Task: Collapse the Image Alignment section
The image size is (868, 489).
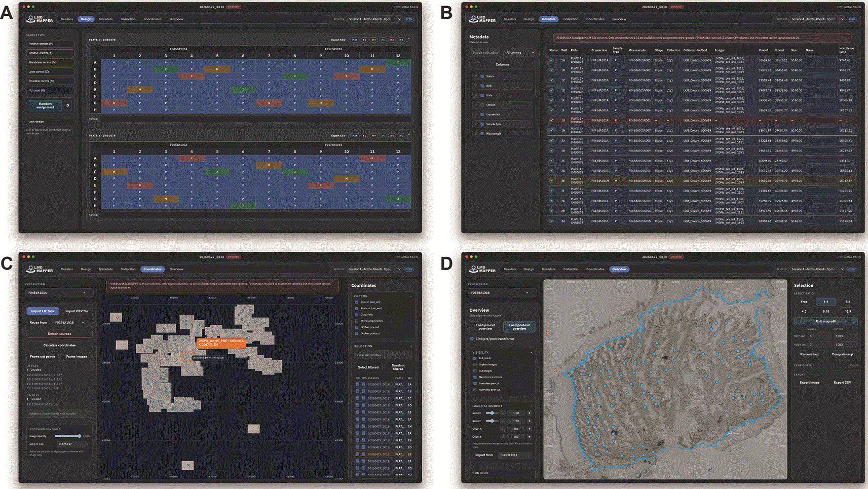Action: [502, 406]
